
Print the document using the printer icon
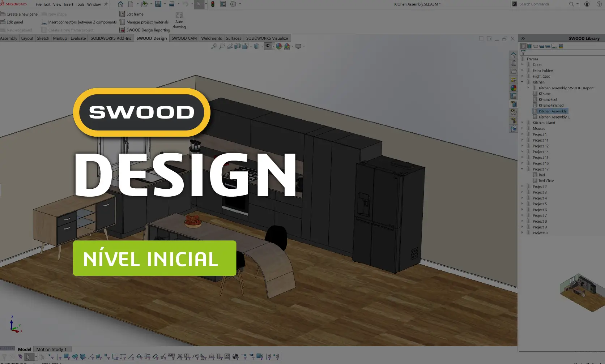coord(172,4)
